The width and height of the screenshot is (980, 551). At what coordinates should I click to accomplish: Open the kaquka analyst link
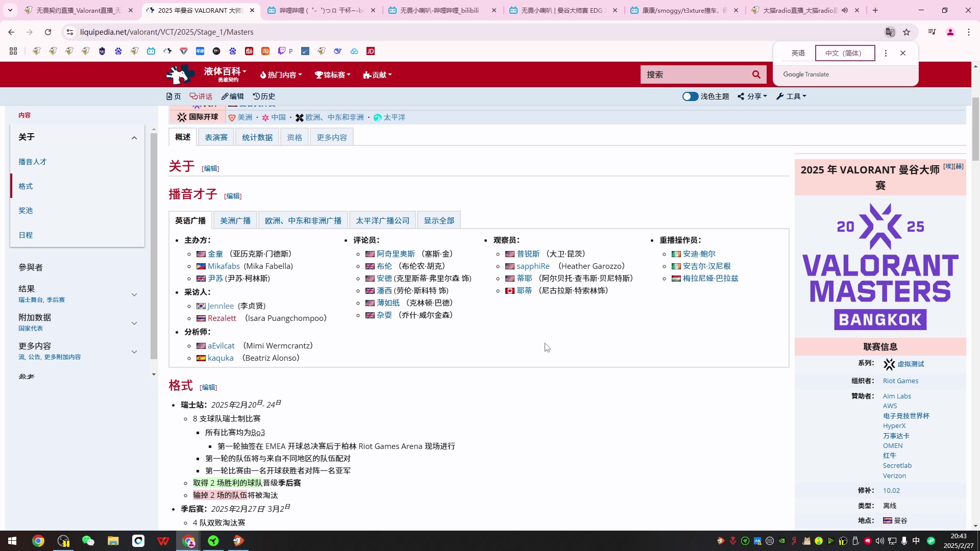point(220,358)
